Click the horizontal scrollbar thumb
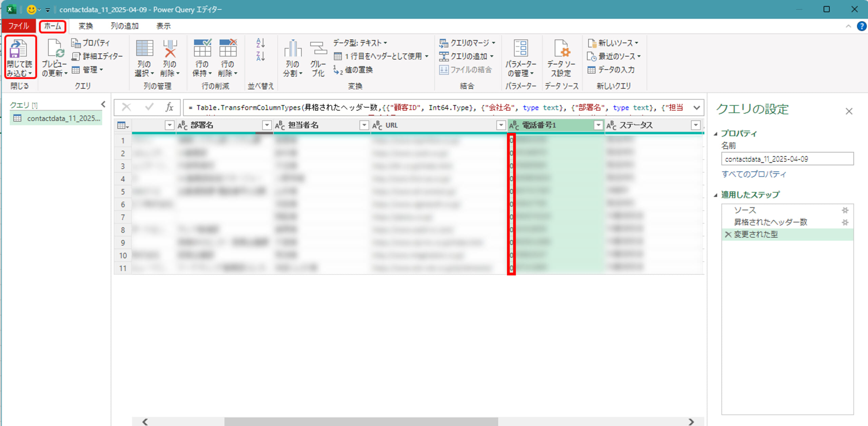868x426 pixels. tap(361, 422)
